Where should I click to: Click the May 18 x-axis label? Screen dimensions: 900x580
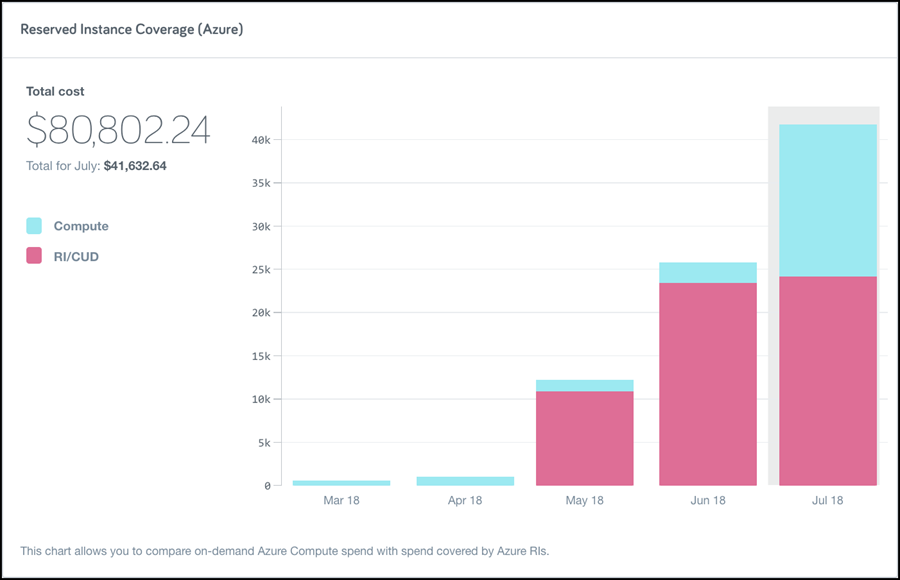(x=585, y=500)
